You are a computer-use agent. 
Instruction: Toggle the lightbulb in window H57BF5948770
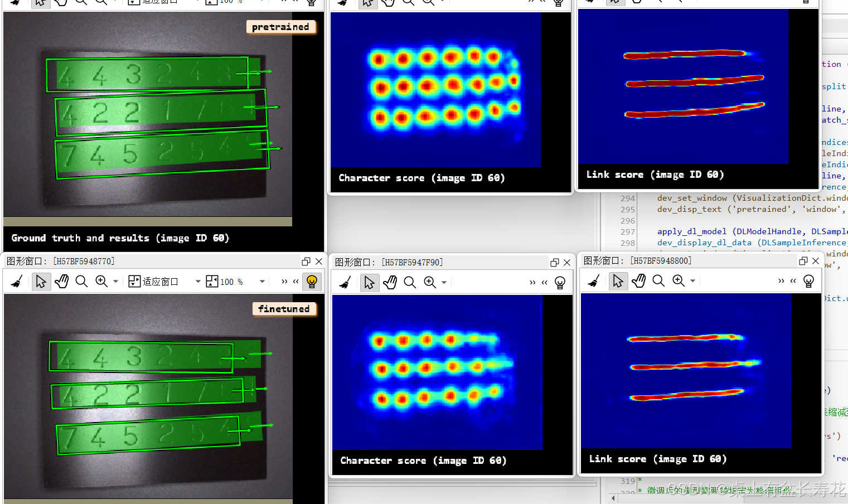tap(311, 281)
